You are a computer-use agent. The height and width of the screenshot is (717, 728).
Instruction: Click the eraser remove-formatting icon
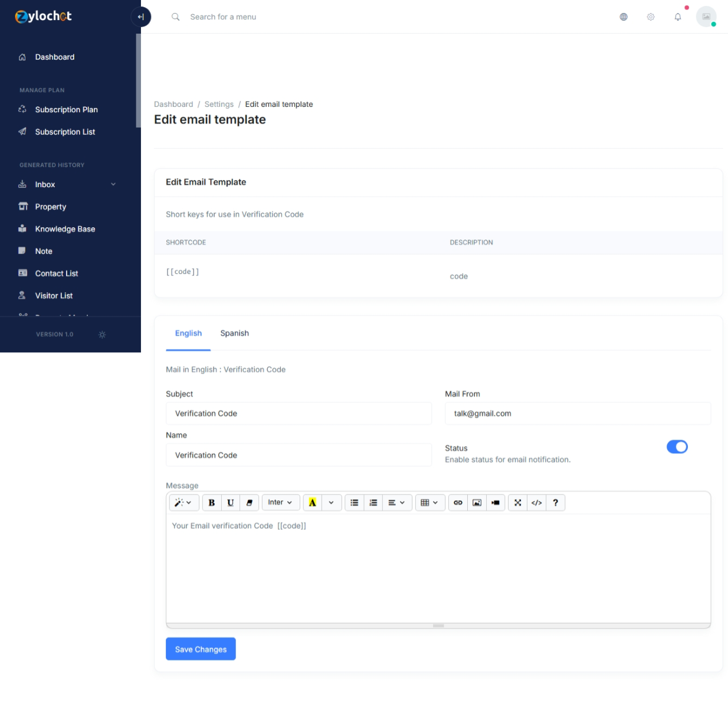click(x=249, y=503)
